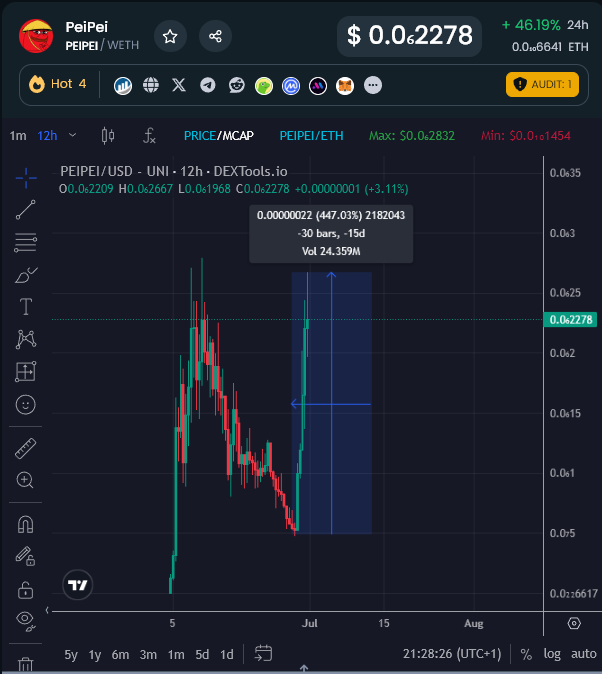Open the Reddit social link
The height and width of the screenshot is (674, 602).
pos(236,85)
